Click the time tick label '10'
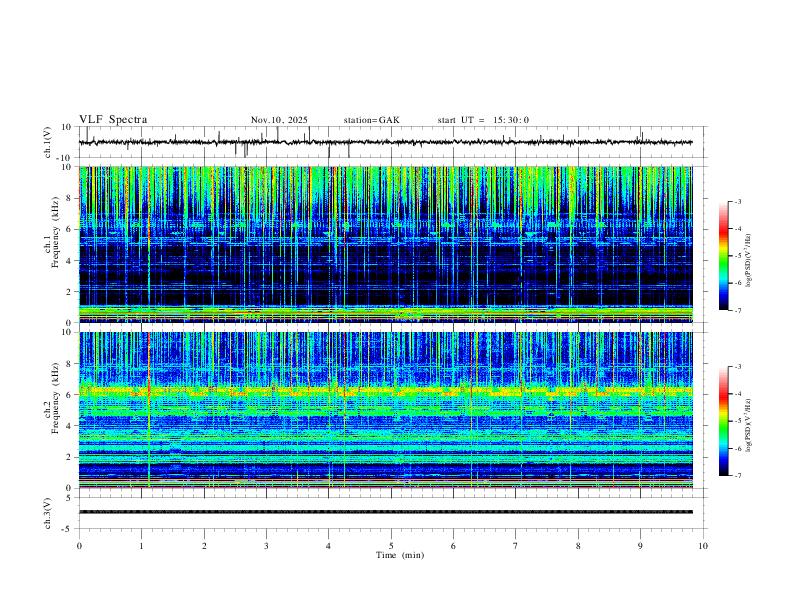 (703, 546)
